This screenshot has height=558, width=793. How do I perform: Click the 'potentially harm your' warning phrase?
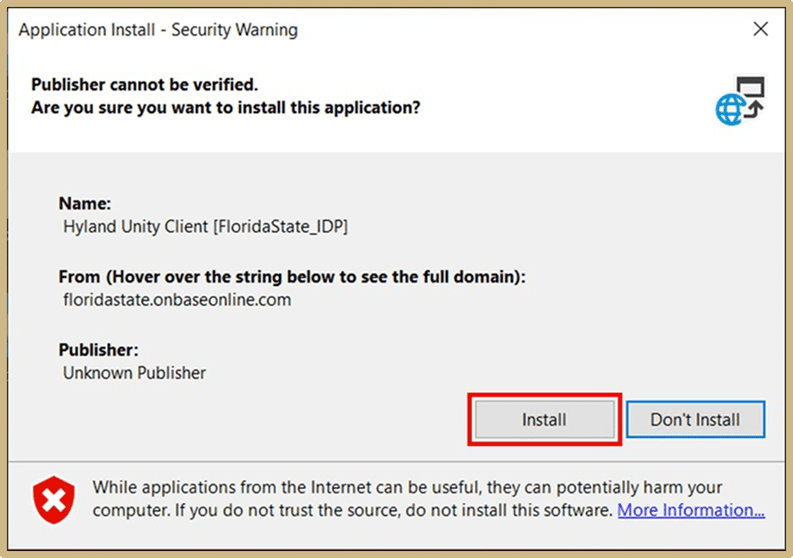point(640,487)
